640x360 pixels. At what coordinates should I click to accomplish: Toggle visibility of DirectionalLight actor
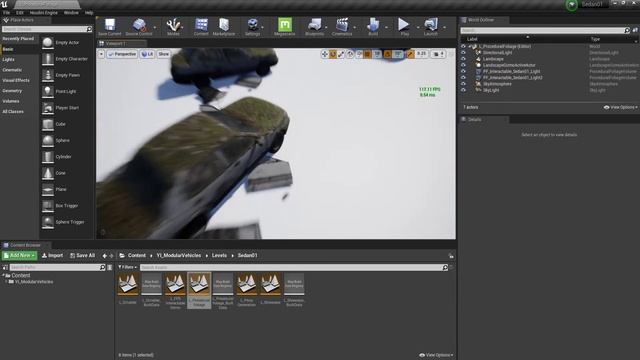(463, 53)
